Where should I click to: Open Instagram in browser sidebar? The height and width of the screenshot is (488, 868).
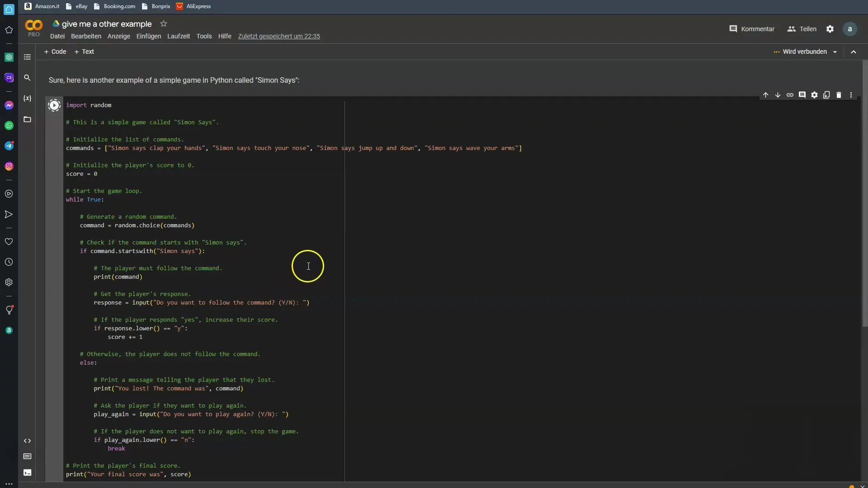click(9, 166)
